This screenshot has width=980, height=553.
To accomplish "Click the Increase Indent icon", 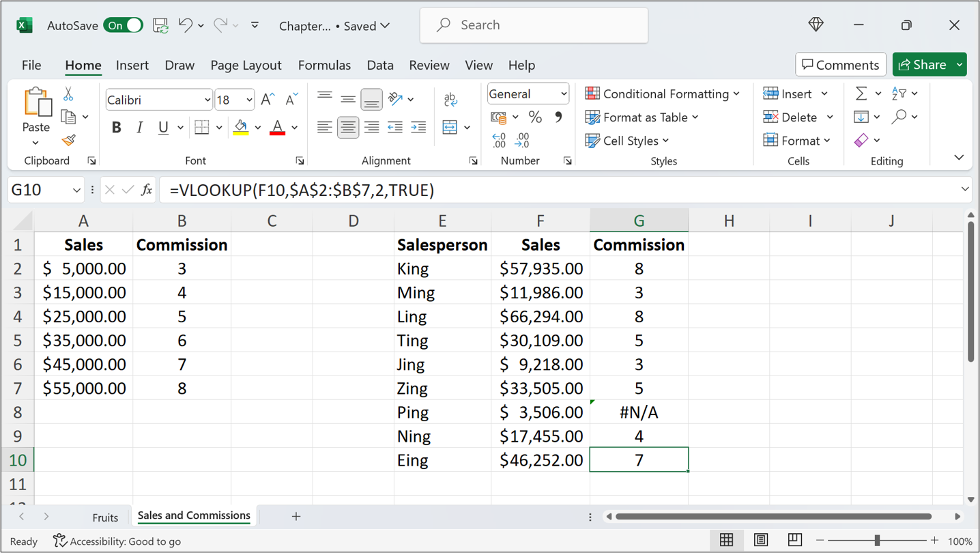I will (418, 127).
